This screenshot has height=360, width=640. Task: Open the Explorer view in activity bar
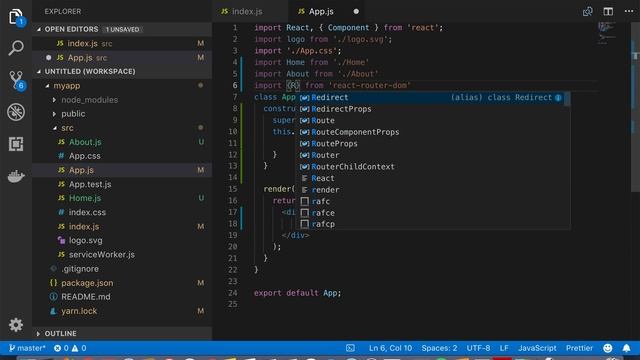click(16, 17)
